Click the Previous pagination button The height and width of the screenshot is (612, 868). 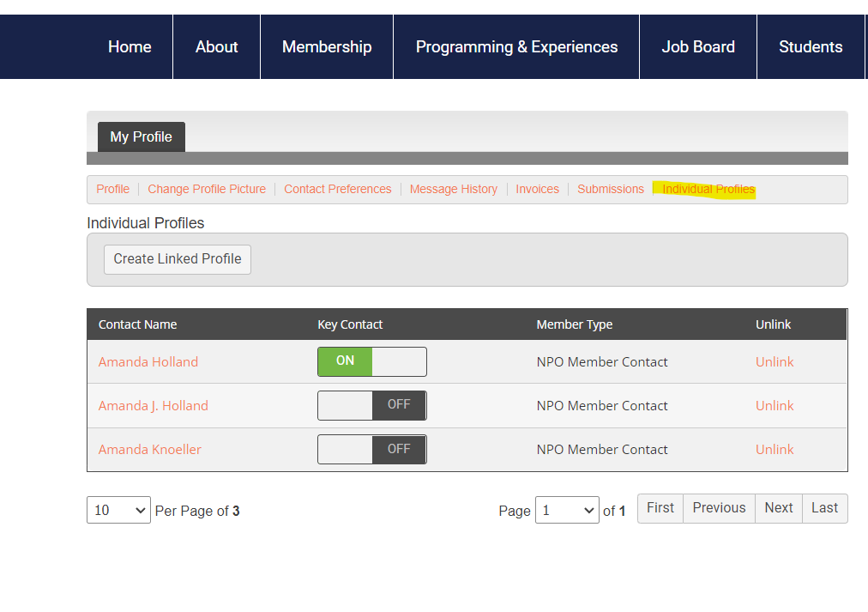click(x=719, y=508)
